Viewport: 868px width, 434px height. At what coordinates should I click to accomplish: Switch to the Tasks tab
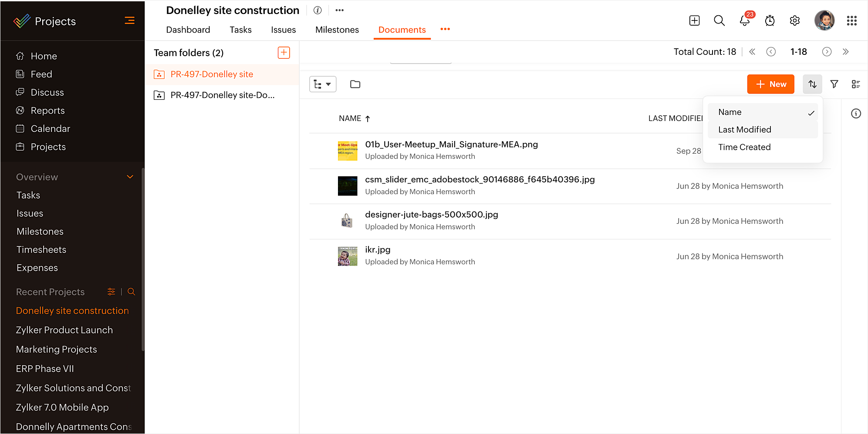tap(240, 30)
